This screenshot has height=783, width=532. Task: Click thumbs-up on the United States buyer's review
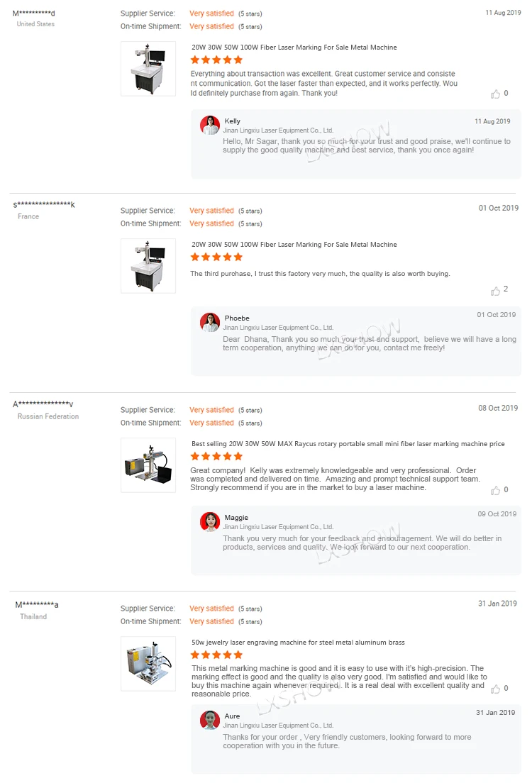(495, 94)
